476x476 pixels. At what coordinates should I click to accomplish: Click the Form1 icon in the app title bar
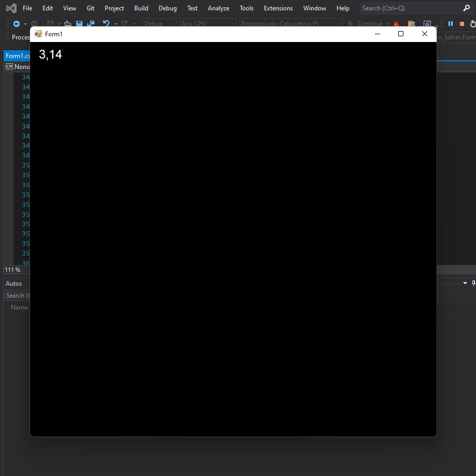click(38, 33)
